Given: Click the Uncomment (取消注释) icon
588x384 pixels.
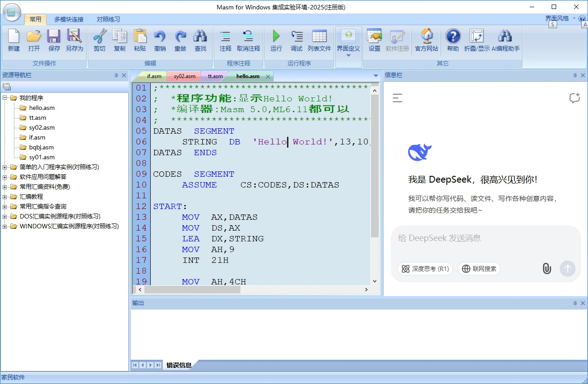Looking at the screenshot, I should (248, 36).
